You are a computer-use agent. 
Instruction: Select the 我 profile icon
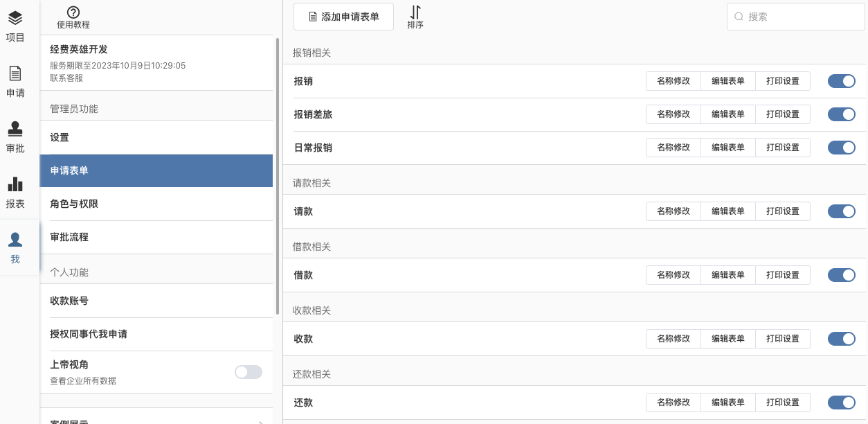click(15, 240)
